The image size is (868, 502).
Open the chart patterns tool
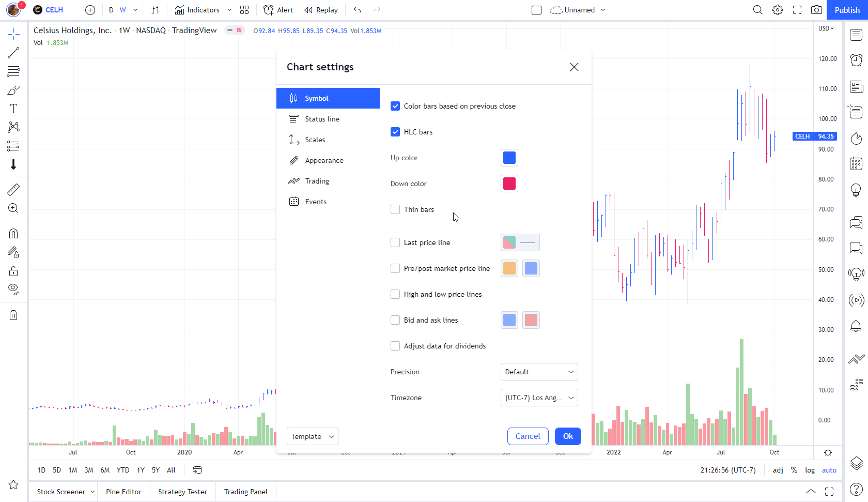click(x=13, y=127)
